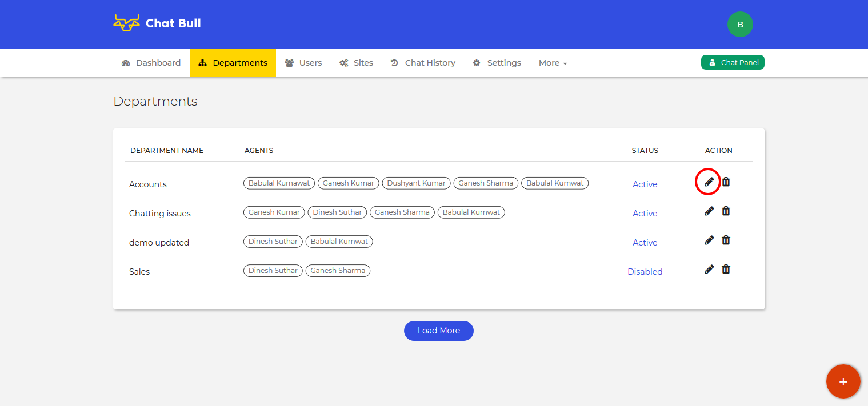Viewport: 868px width, 406px height.
Task: Click Dinesh Suthar tag in Chatting issues
Action: (x=338, y=212)
